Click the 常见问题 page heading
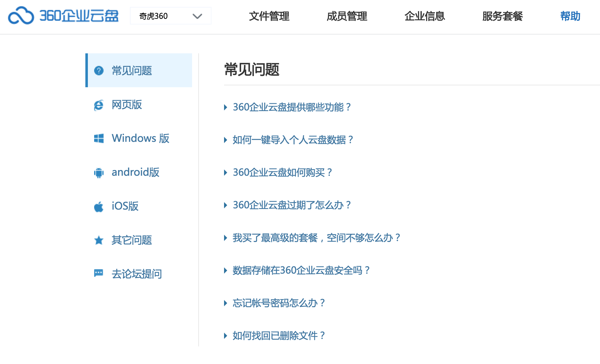The image size is (600, 364). pos(252,69)
